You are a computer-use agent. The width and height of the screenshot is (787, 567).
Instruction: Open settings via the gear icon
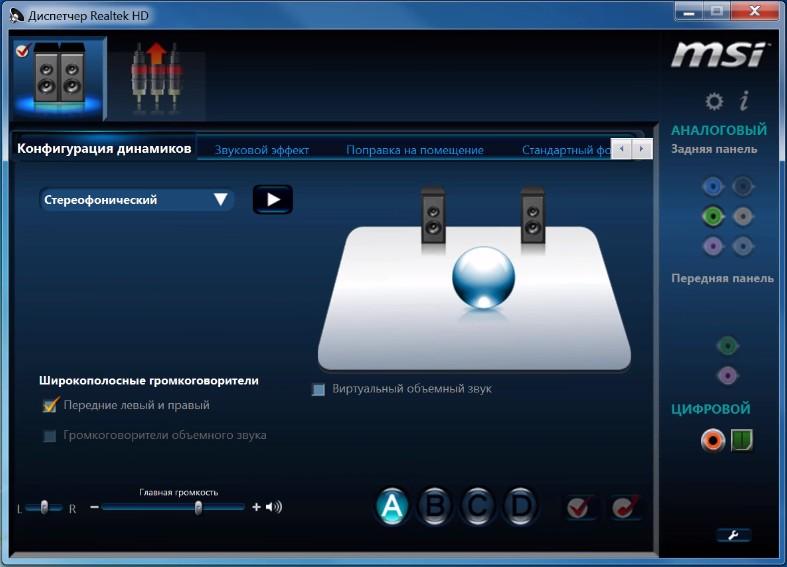click(x=714, y=101)
